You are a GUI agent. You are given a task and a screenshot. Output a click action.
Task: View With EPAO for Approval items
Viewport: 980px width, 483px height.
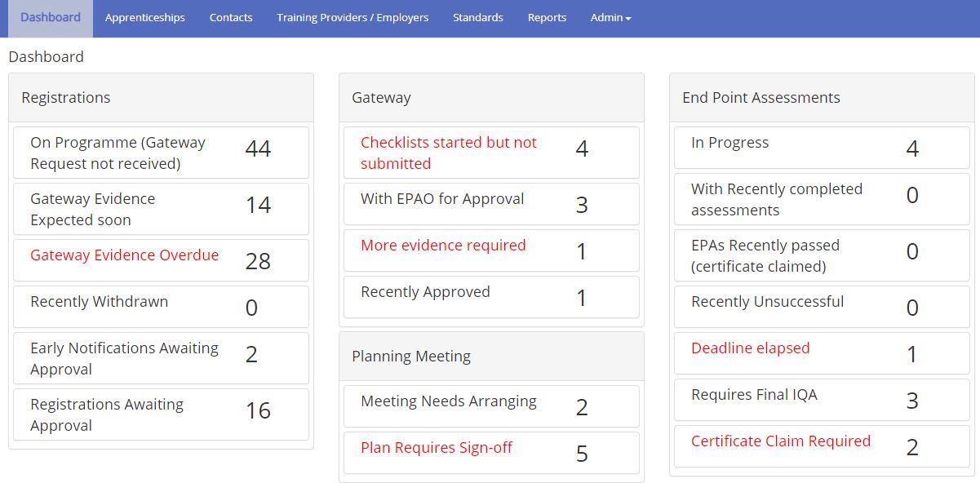coord(491,204)
